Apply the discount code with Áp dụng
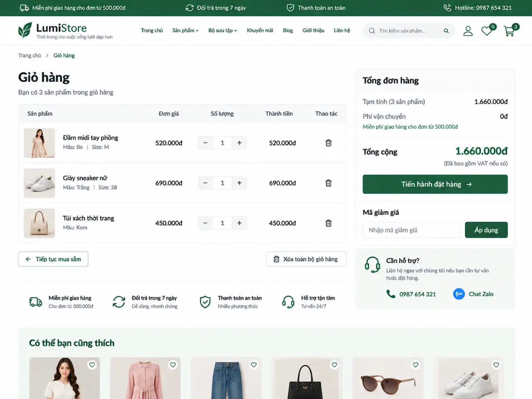 486,230
